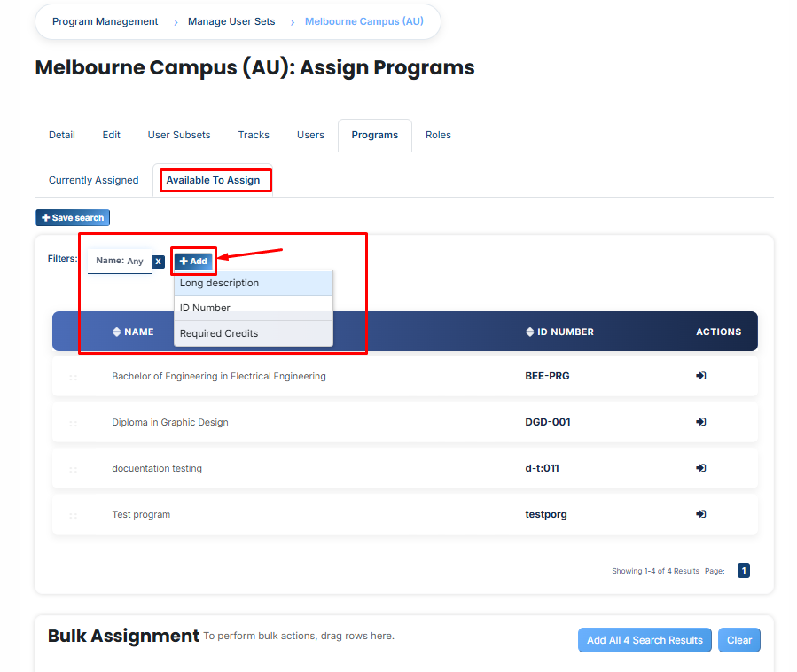Viewport: 797px width, 672px height.
Task: Sort table by ID Number column arrows
Action: 529,332
